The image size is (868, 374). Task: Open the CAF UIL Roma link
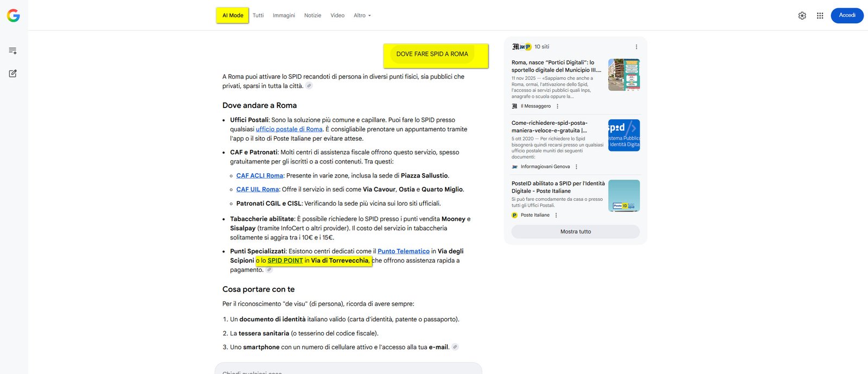tap(258, 189)
